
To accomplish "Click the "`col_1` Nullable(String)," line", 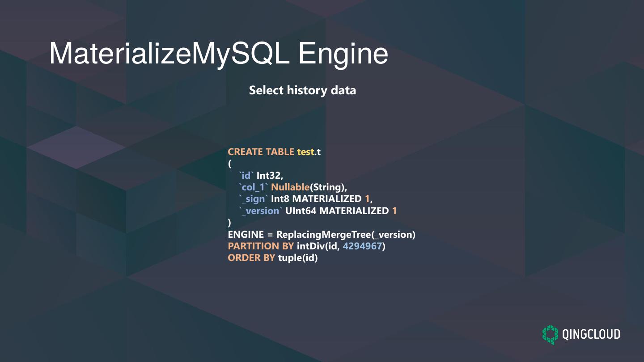I will pyautogui.click(x=292, y=187).
